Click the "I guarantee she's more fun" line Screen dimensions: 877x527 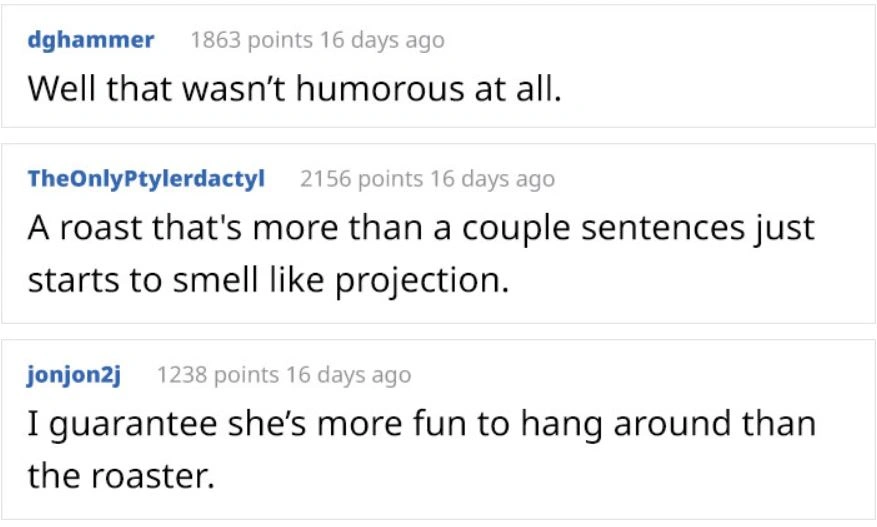420,424
